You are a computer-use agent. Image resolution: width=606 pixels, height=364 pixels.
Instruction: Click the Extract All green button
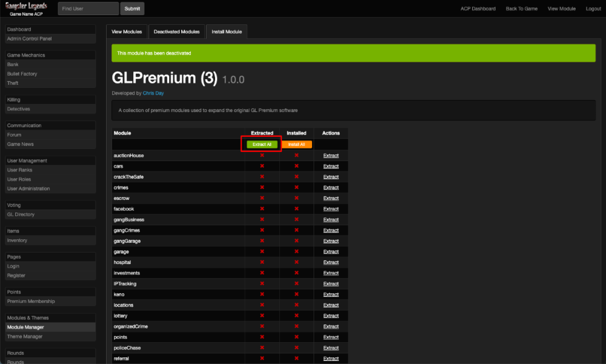262,144
